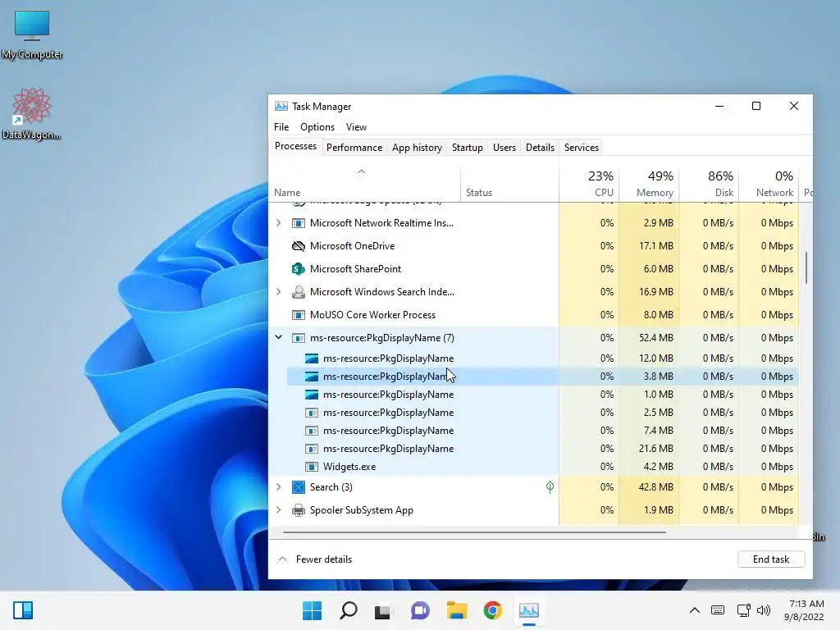Select the PkgDisplayName child row using 2.5 MB
The height and width of the screenshot is (630, 840).
click(x=543, y=413)
